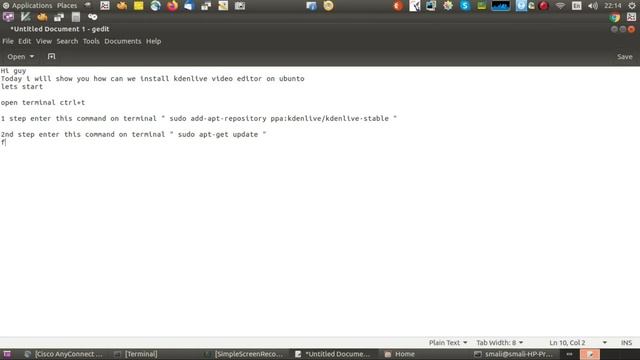Open the volume control indicator

pyautogui.click(x=593, y=6)
